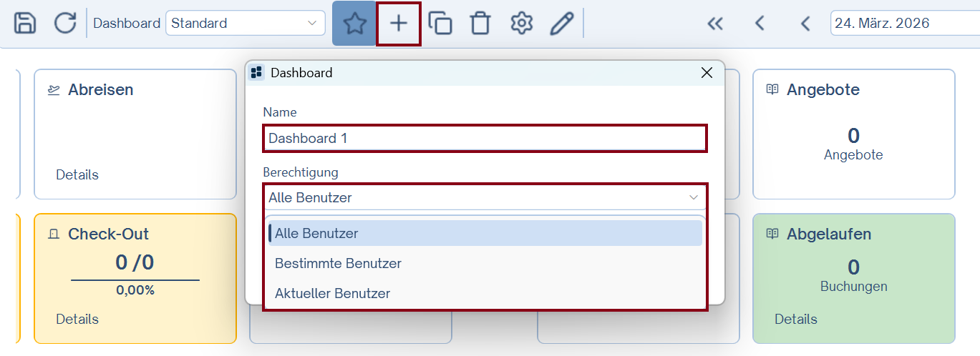The height and width of the screenshot is (356, 980).
Task: Delete dashboard using trash icon
Action: tap(480, 24)
